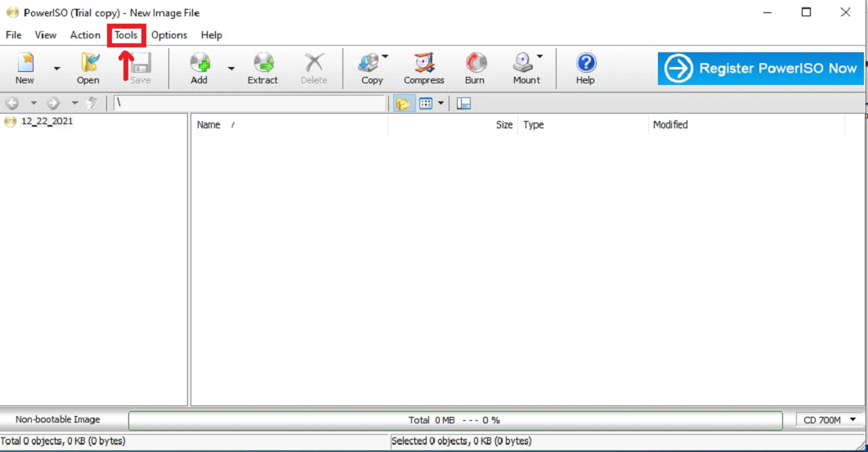Click Register PowerISO Now banner
The width and height of the screenshot is (868, 452).
761,69
